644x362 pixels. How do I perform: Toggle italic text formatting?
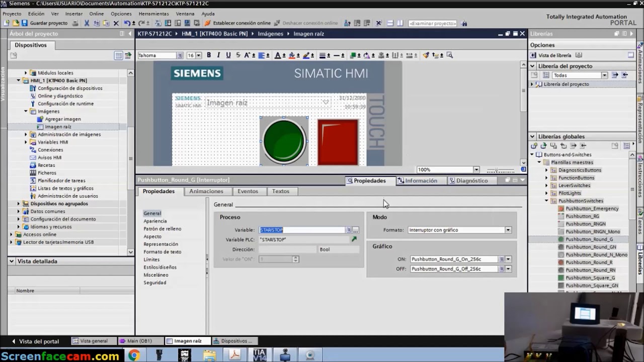pos(218,55)
